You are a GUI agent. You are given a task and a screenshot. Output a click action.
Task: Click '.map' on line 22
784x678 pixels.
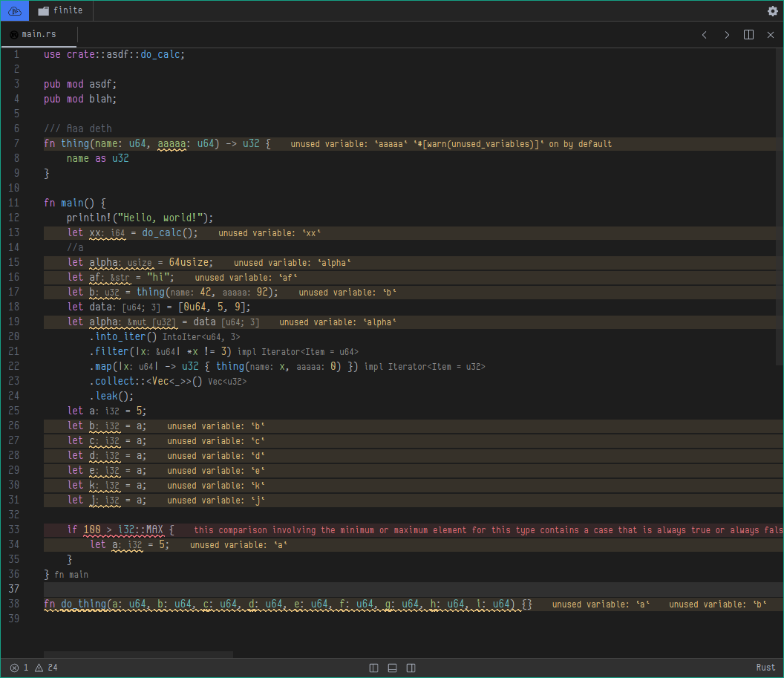coord(101,367)
